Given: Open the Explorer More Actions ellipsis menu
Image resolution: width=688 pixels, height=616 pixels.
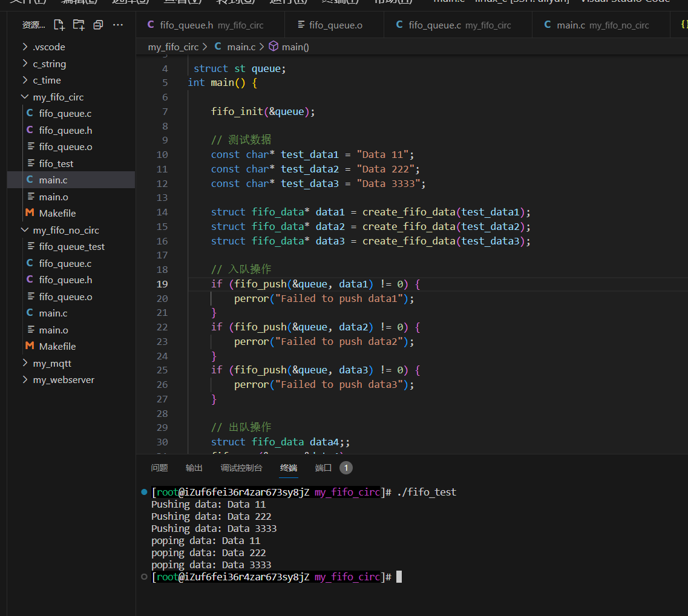Looking at the screenshot, I should pos(117,24).
